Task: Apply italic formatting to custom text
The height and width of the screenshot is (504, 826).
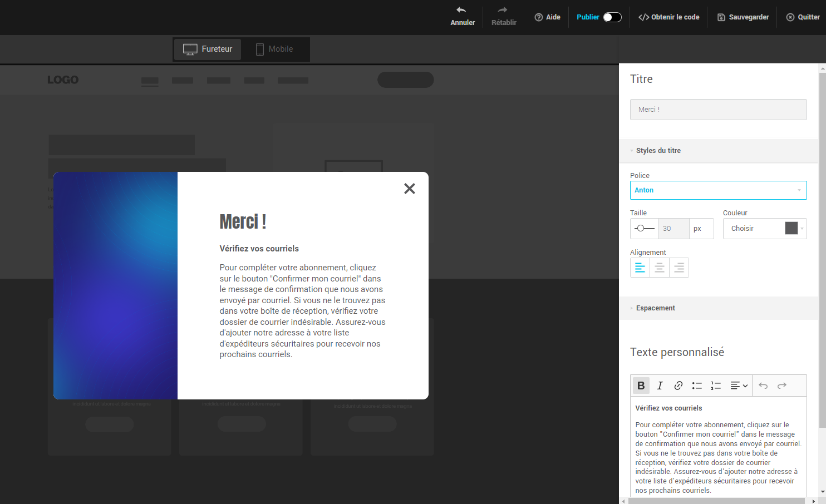Action: [660, 386]
